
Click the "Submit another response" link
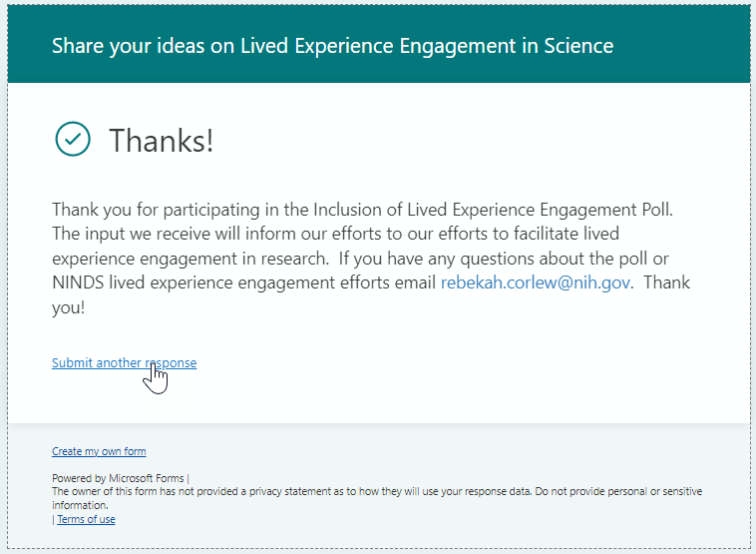click(x=124, y=363)
